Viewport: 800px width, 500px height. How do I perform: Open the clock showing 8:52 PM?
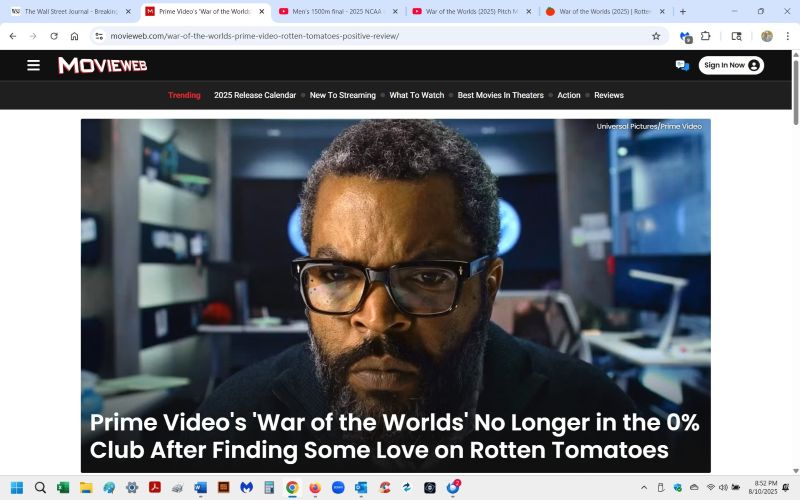pos(765,488)
